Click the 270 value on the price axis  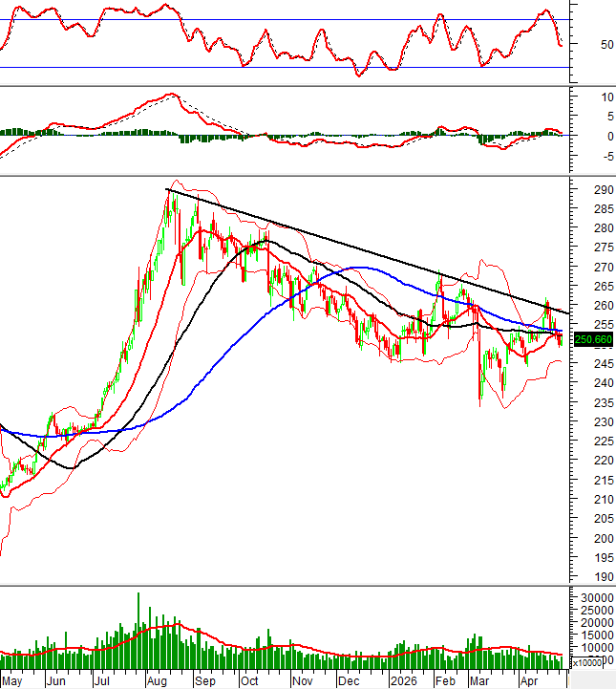click(604, 268)
